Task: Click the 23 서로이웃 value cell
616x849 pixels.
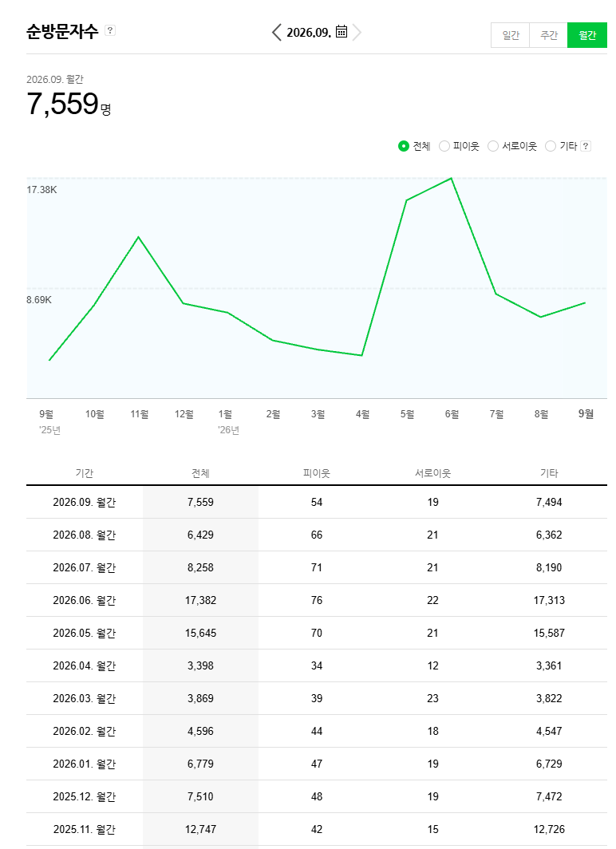Action: click(x=432, y=698)
